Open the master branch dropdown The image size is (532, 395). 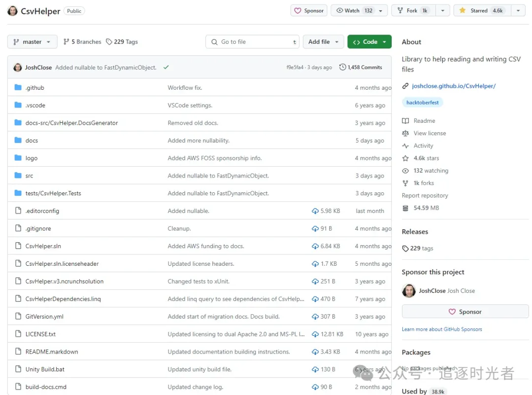tap(32, 42)
